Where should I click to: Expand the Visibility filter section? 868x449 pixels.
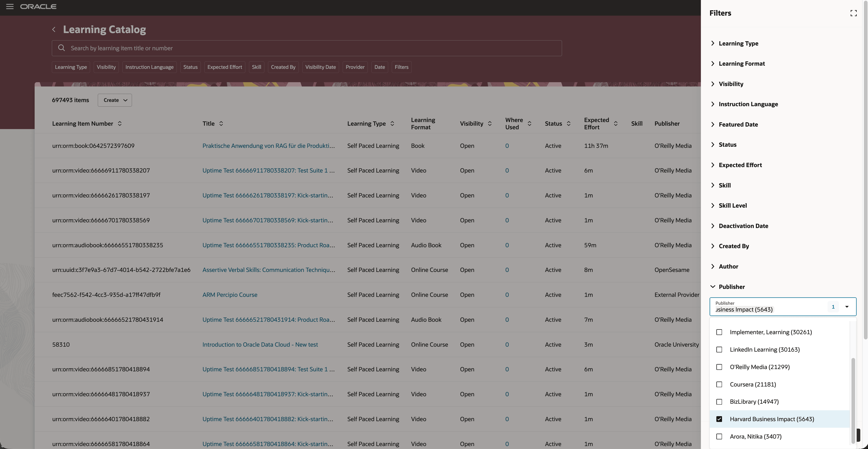[713, 84]
